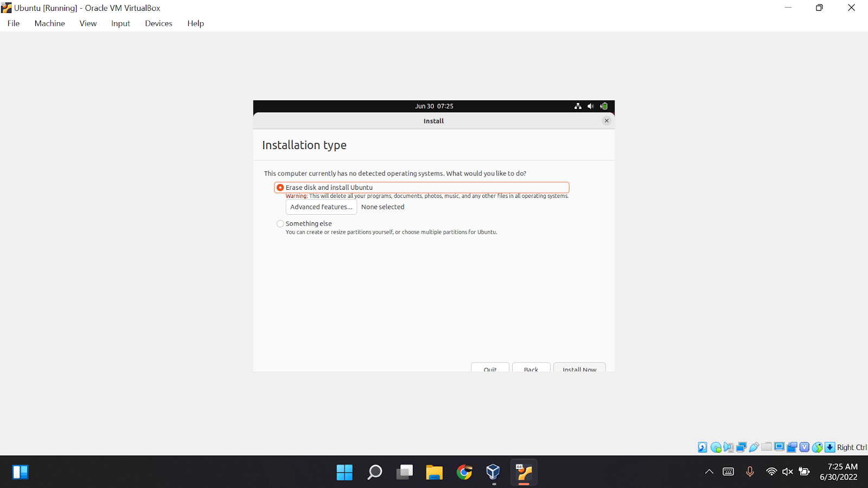The width and height of the screenshot is (868, 488).
Task: Click the microphone tray icon
Action: pyautogui.click(x=750, y=472)
